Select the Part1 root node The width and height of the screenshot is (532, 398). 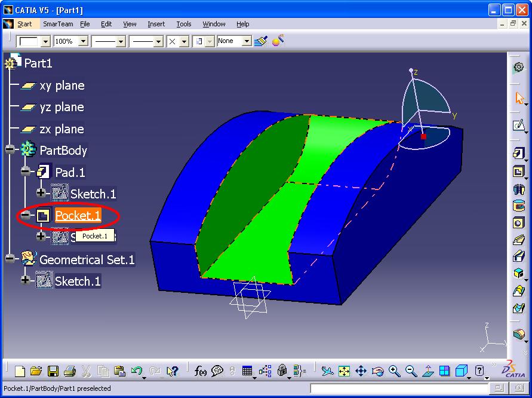[x=38, y=63]
